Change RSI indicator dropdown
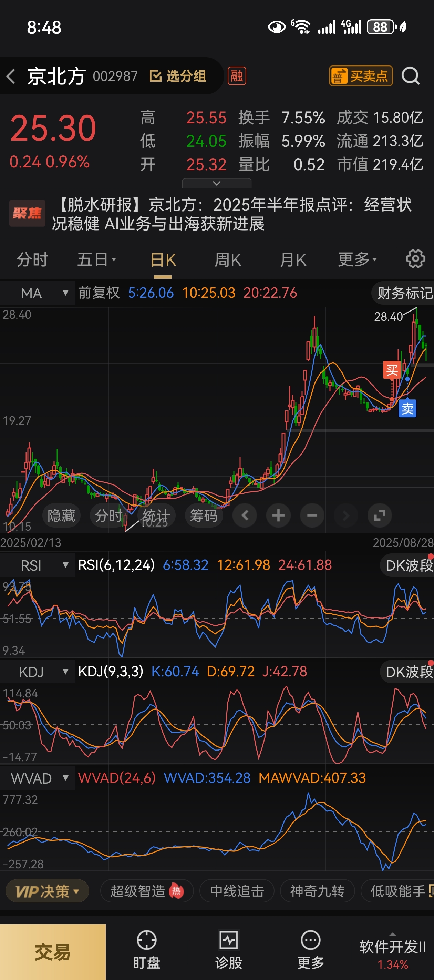Screen dimensions: 434x980 coord(38,565)
